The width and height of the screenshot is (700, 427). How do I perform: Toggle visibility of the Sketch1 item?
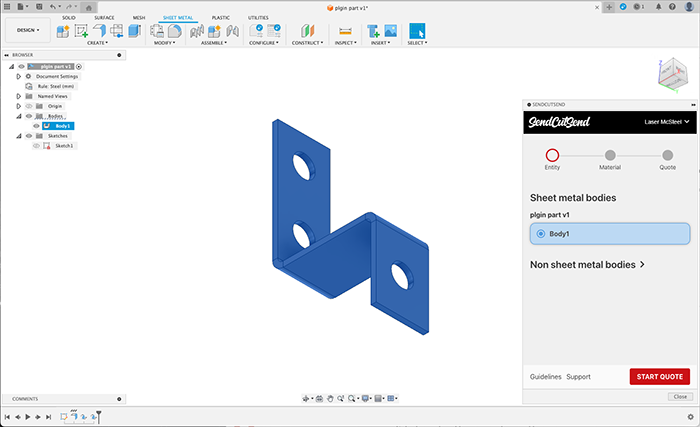[x=36, y=146]
